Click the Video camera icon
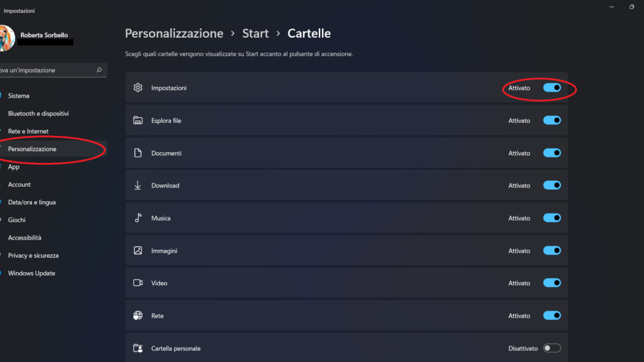 pos(138,283)
